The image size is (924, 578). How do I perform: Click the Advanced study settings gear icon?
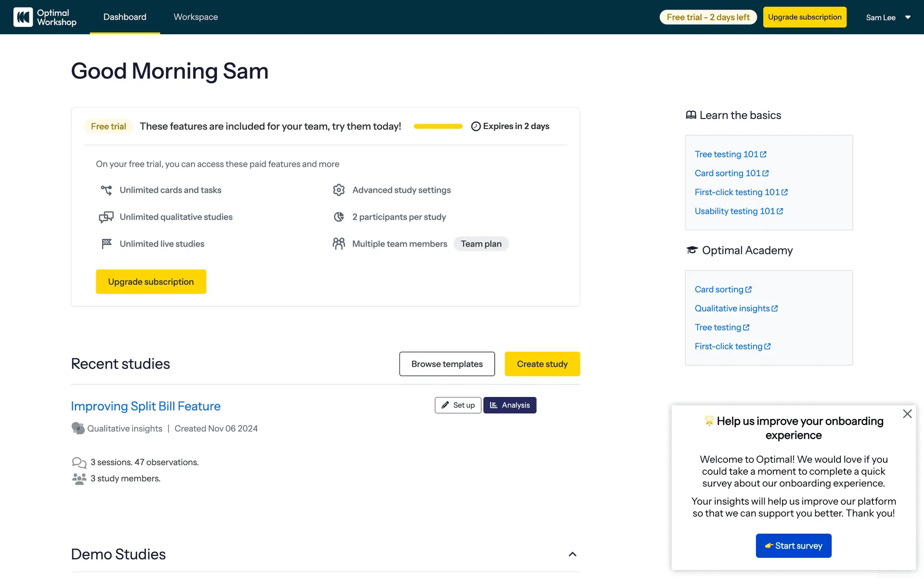(x=339, y=190)
